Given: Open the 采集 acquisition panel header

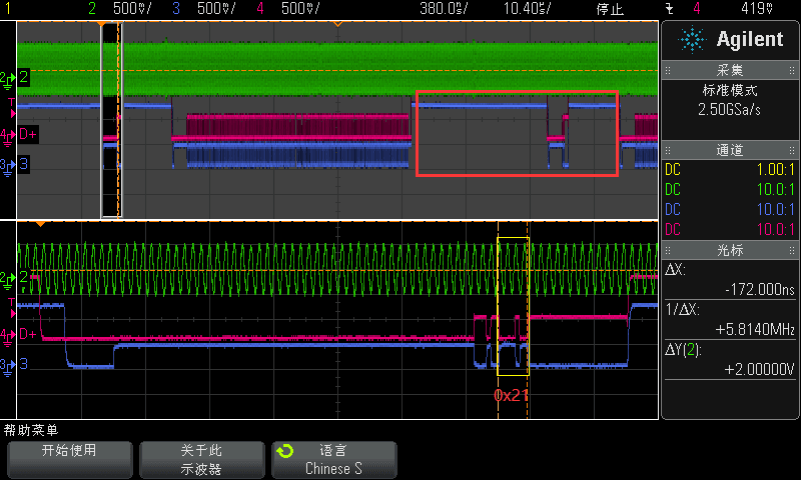Looking at the screenshot, I should 730,71.
